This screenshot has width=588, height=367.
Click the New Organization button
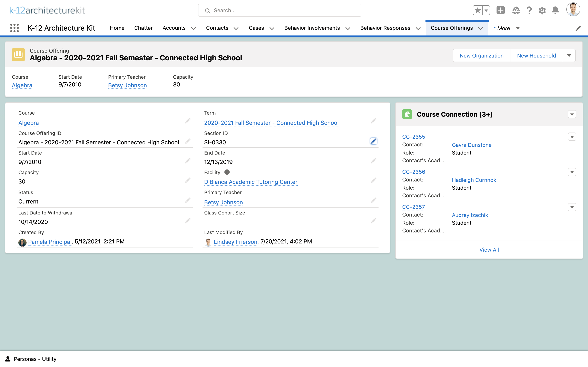pos(481,56)
